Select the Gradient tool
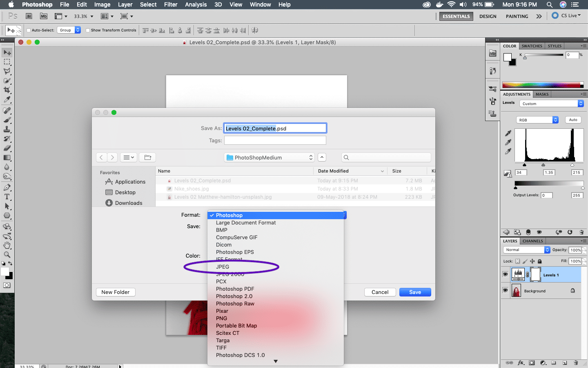Screen dimensions: 588x368 (7, 158)
